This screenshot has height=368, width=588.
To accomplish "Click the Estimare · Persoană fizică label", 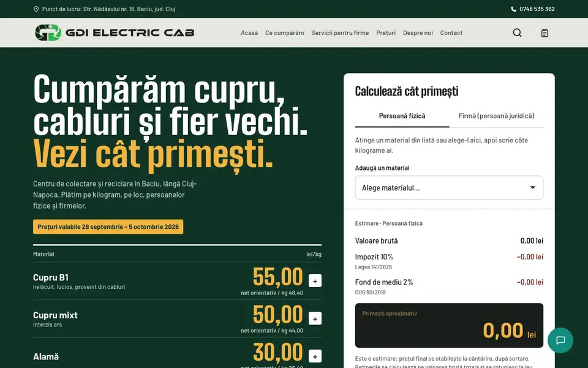I will [x=389, y=223].
